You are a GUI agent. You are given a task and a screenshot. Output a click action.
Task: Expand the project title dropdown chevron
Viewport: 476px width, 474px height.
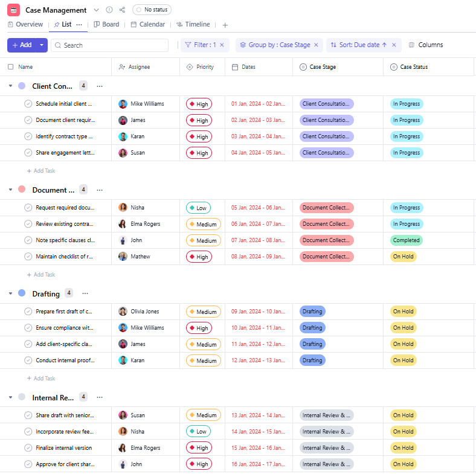[x=97, y=10]
